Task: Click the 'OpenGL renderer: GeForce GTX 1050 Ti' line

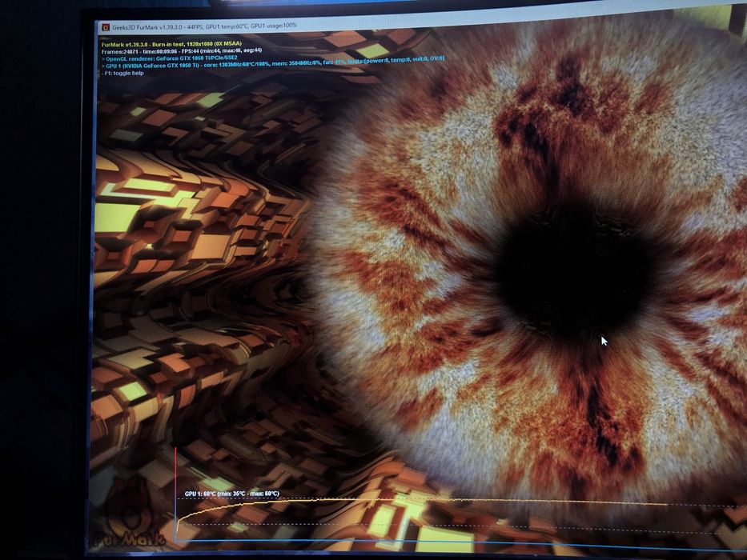Action: (170, 58)
